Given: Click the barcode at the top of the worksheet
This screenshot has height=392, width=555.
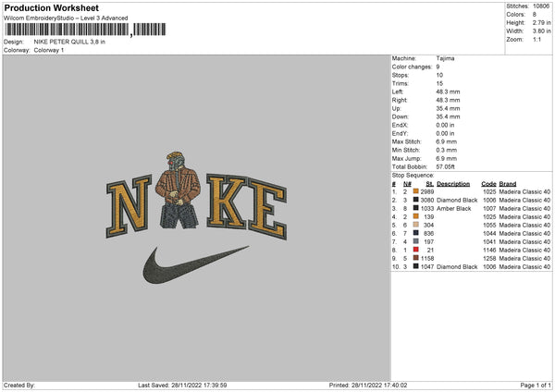Looking at the screenshot, I should coord(85,30).
